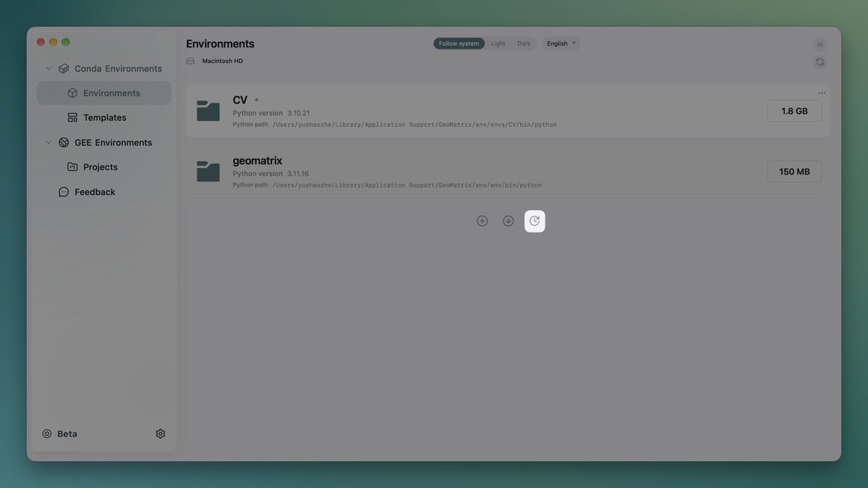Screen dimensions: 868x488
Task: Switch to Dark theme
Action: (524, 43)
